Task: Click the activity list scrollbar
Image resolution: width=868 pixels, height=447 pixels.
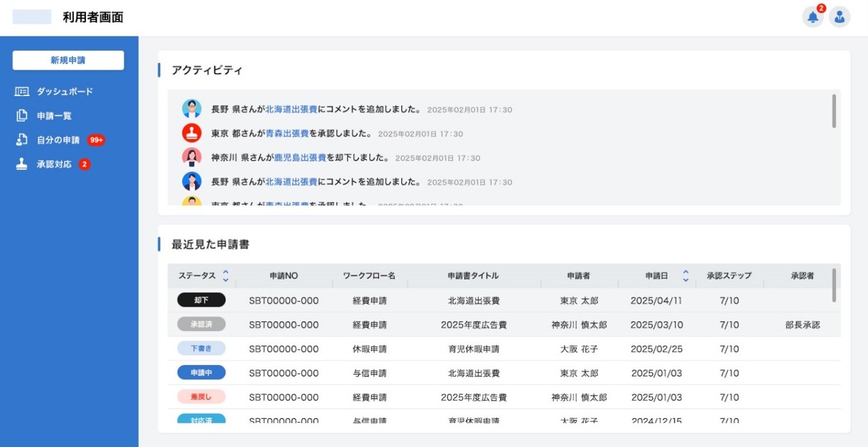Action: pos(834,111)
